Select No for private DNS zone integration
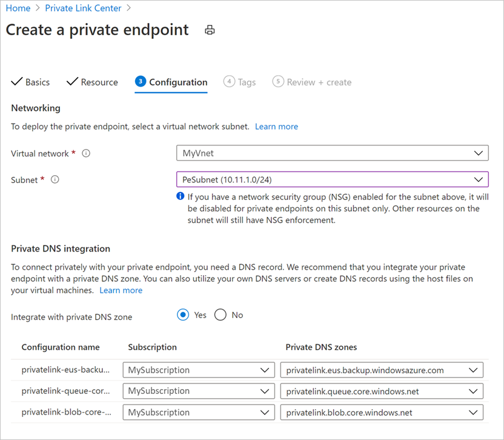 pyautogui.click(x=220, y=315)
